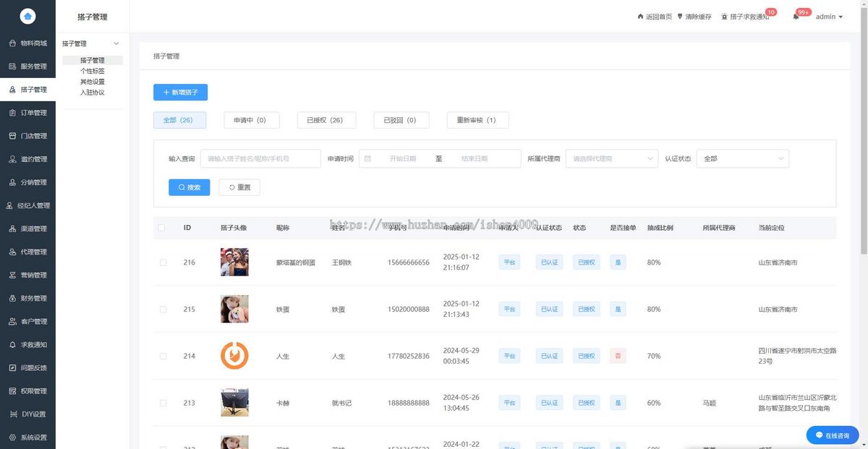Open 搭子求救通知 alarm icon

pyautogui.click(x=725, y=17)
